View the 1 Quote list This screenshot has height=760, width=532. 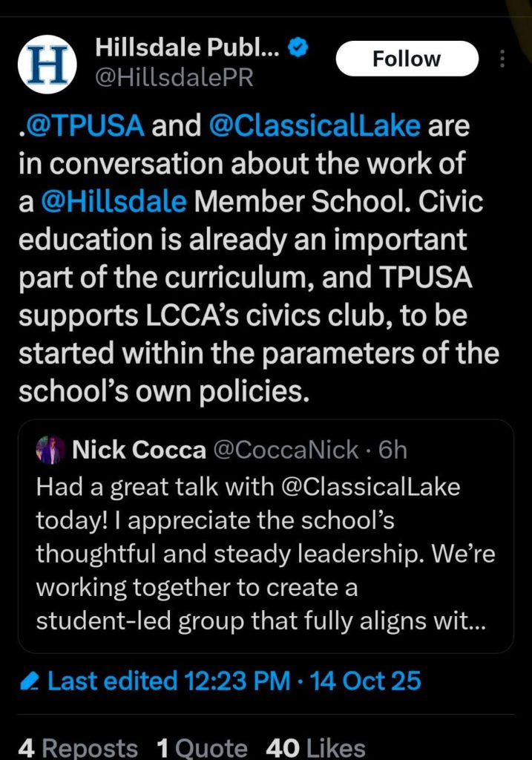coord(202,747)
